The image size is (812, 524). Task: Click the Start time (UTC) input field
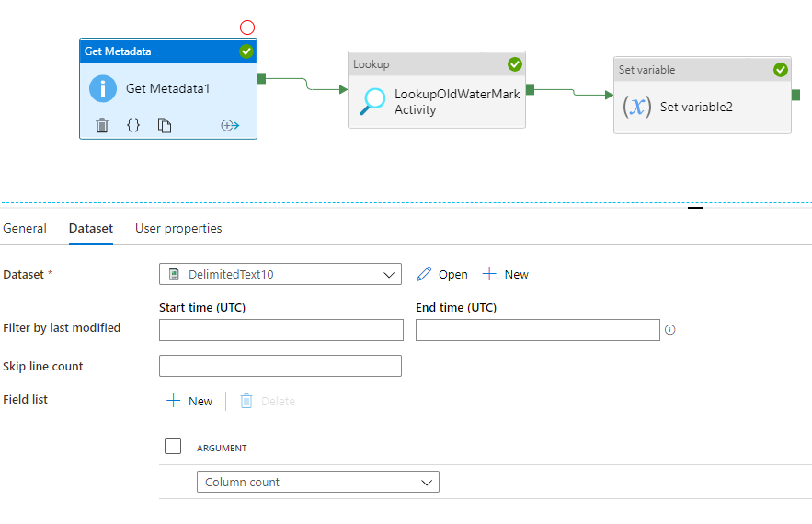point(281,330)
